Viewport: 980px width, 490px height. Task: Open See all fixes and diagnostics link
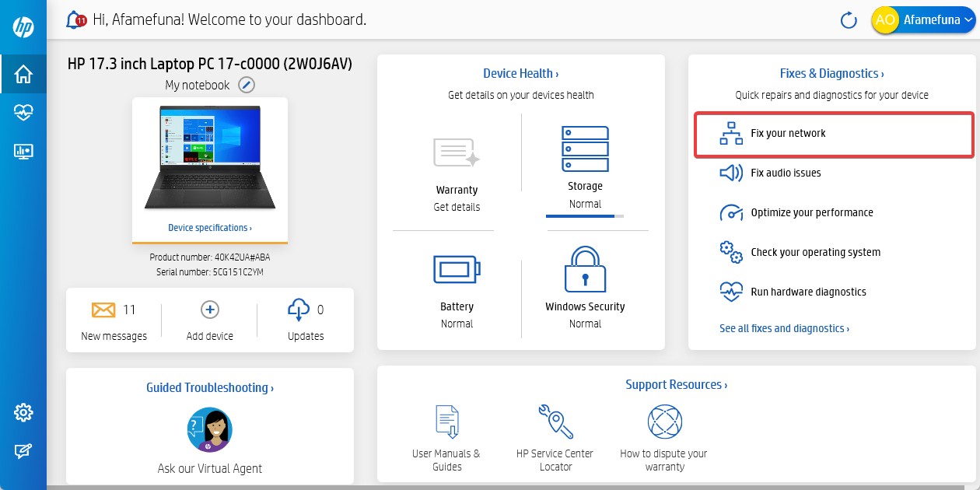click(x=784, y=328)
